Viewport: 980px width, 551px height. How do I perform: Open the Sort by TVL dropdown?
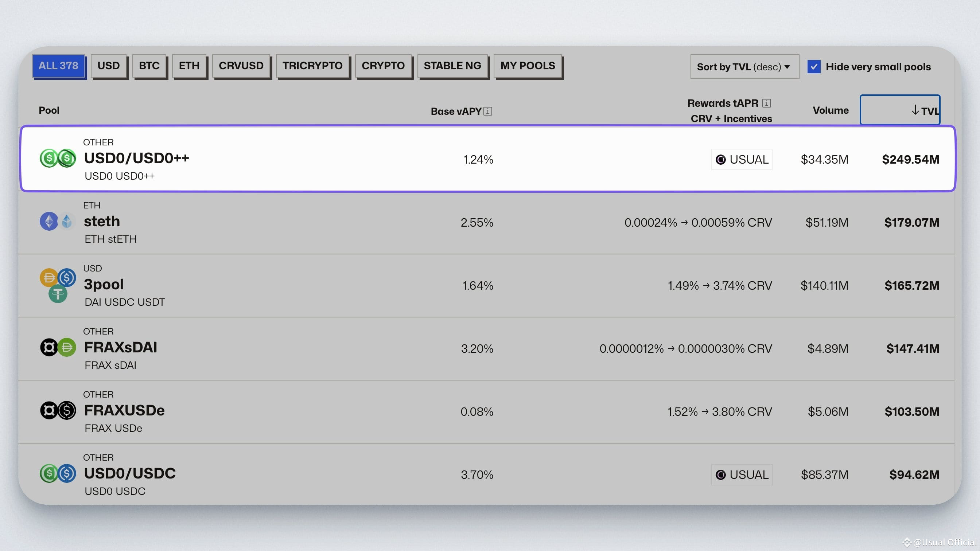(744, 67)
